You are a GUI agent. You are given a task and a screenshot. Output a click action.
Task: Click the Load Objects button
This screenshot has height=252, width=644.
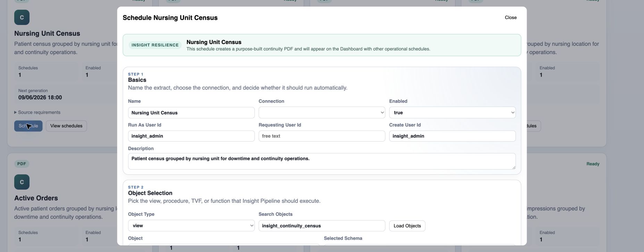pyautogui.click(x=407, y=226)
